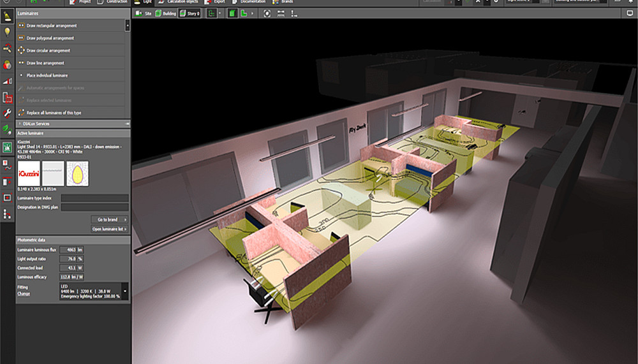Switch to Story 0 view

189,13
